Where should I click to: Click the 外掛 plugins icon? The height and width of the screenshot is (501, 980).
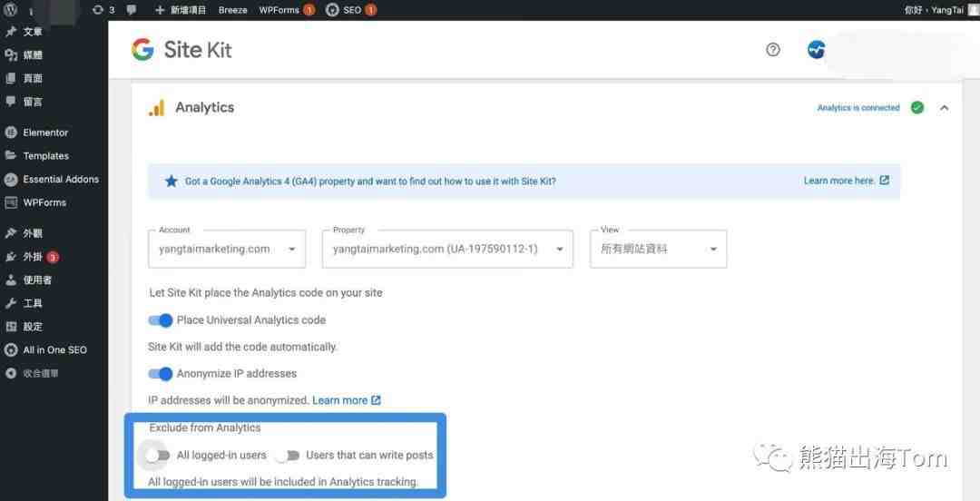[x=11, y=257]
